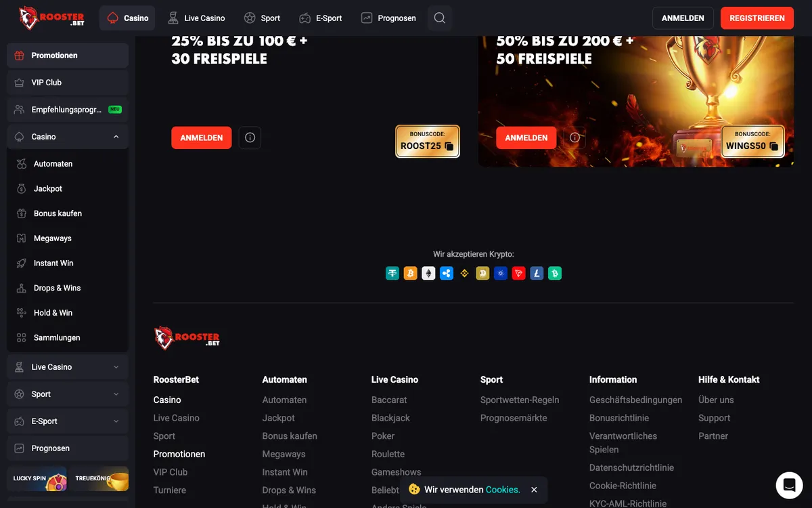Open the Treuekönig banner
812x508 pixels.
[99, 479]
